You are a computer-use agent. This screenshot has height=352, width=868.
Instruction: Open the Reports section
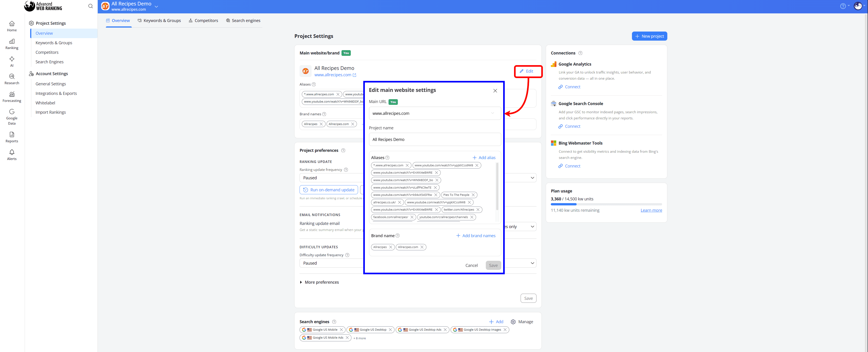point(12,137)
